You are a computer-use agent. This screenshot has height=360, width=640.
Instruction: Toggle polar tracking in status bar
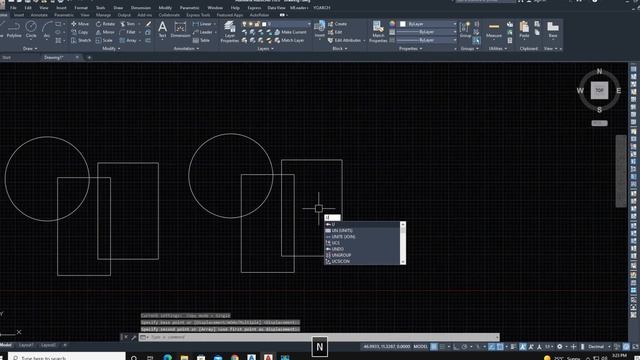[x=464, y=347]
